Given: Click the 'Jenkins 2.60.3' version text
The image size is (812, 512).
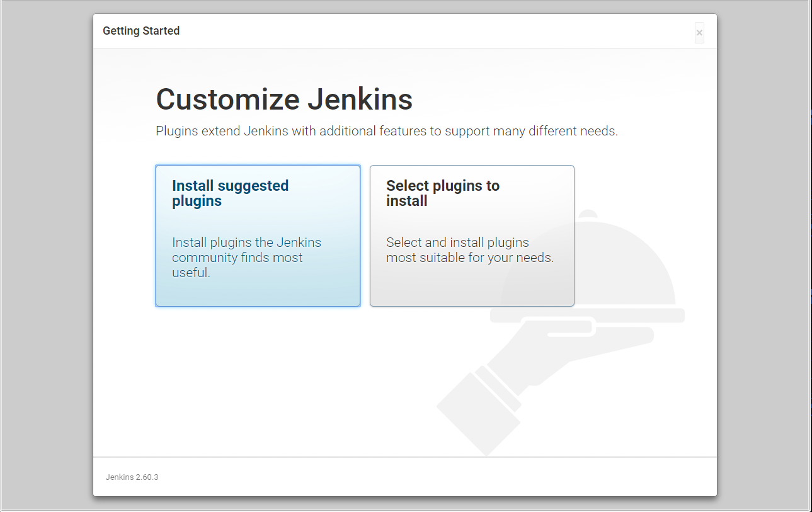Looking at the screenshot, I should coord(132,477).
